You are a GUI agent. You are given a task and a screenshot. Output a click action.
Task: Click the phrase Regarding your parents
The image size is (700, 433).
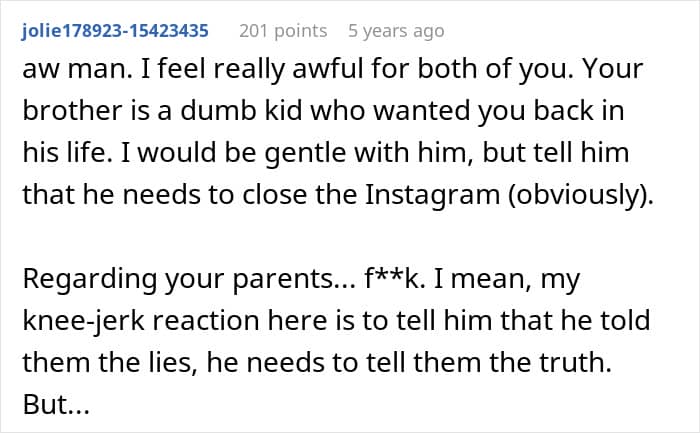click(x=178, y=279)
